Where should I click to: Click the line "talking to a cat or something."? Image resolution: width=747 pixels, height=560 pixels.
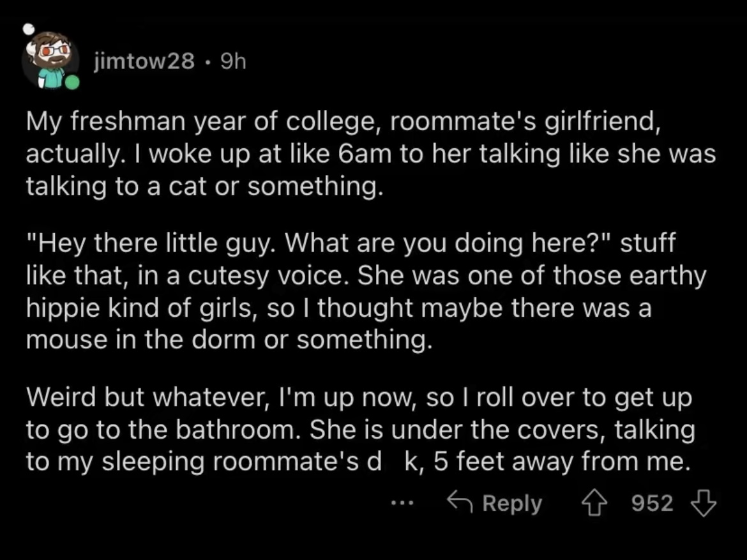204,186
